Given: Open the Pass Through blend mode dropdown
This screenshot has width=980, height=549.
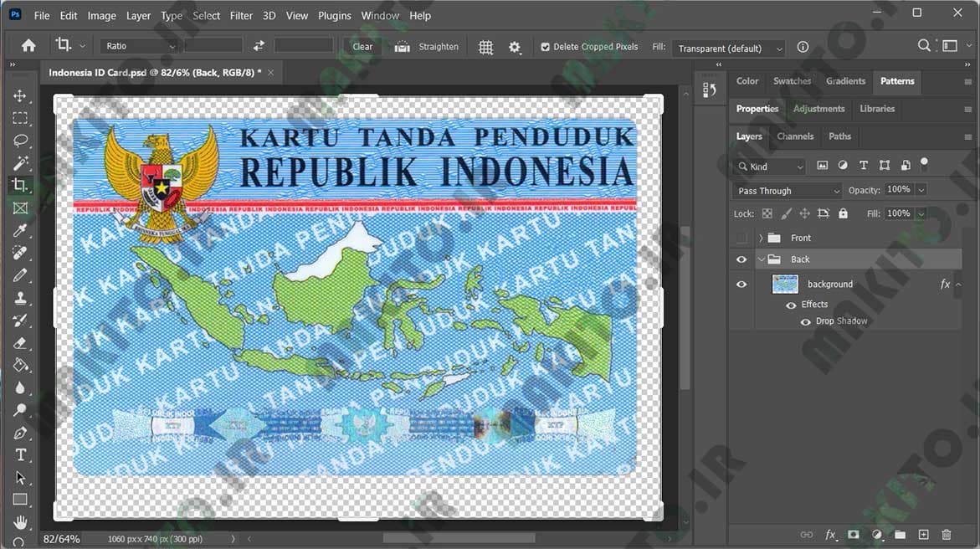Looking at the screenshot, I should tap(788, 191).
